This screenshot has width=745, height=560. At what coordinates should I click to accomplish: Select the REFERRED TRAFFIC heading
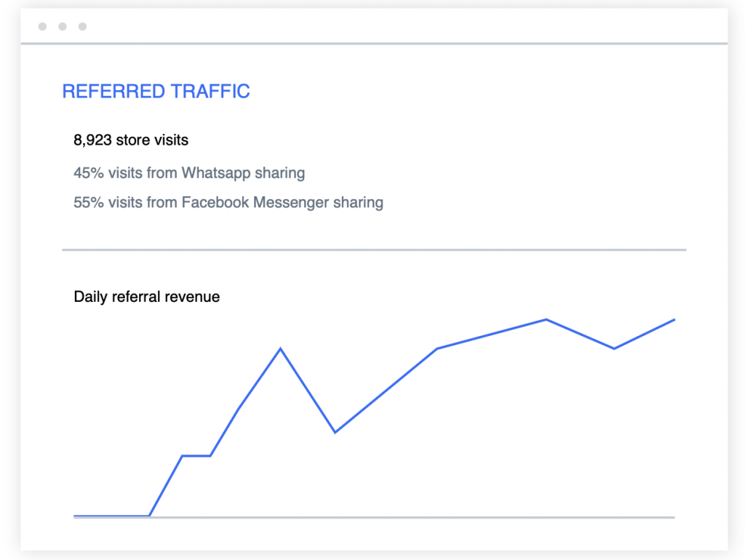pos(156,92)
